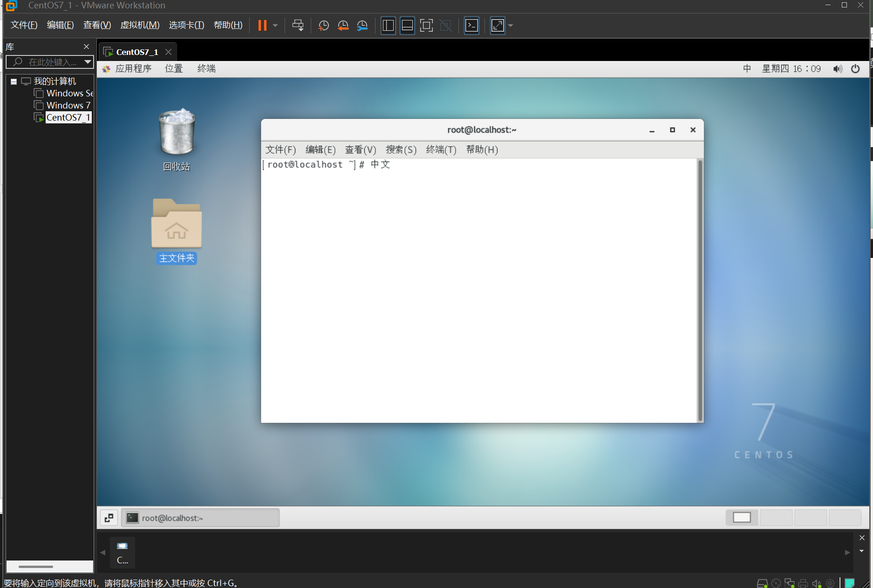Close the thumbnail bar
Image resolution: width=873 pixels, height=588 pixels.
click(x=862, y=538)
